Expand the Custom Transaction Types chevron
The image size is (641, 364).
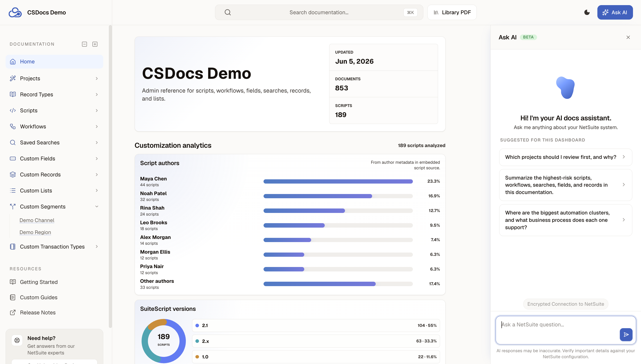[x=97, y=247]
